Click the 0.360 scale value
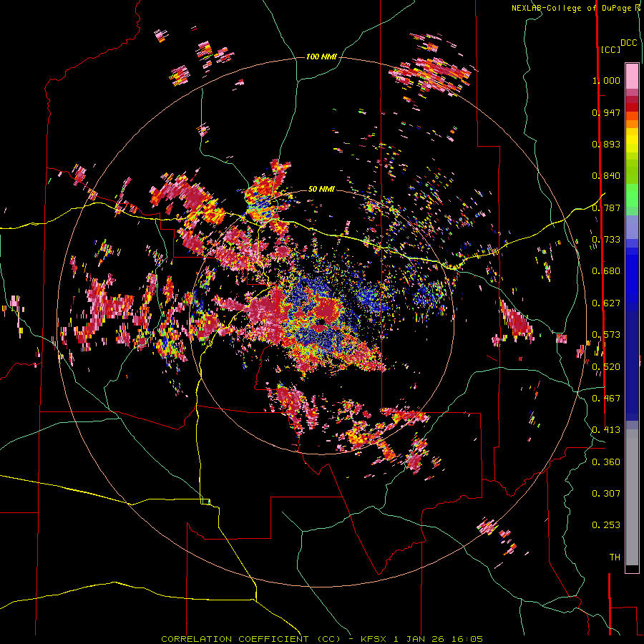 coord(606,462)
